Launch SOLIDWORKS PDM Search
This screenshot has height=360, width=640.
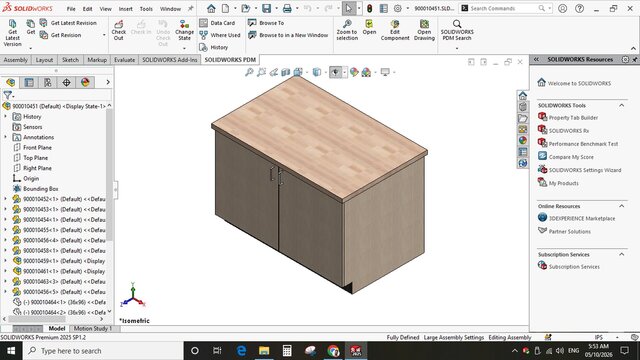[457, 31]
